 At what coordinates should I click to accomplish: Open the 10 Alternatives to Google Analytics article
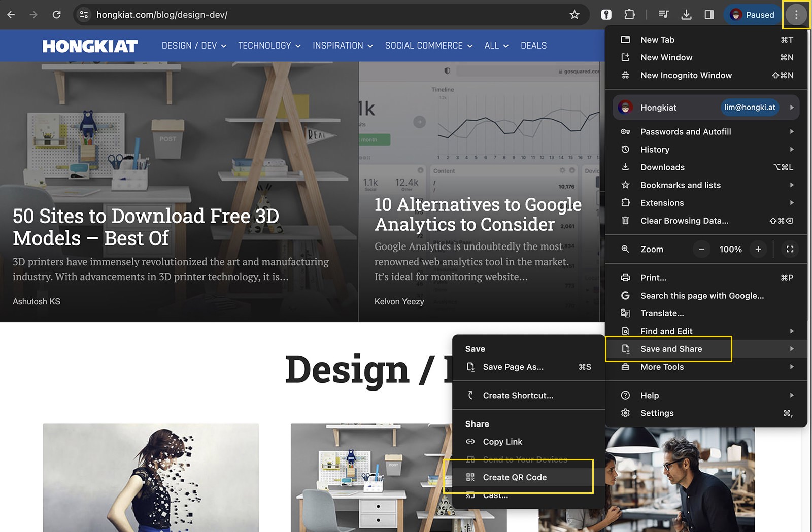(x=478, y=214)
